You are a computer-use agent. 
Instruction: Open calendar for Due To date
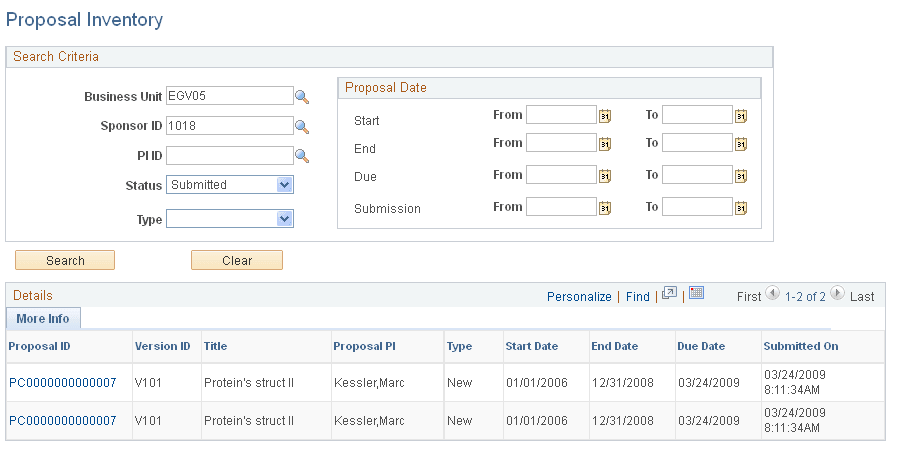pos(741,176)
